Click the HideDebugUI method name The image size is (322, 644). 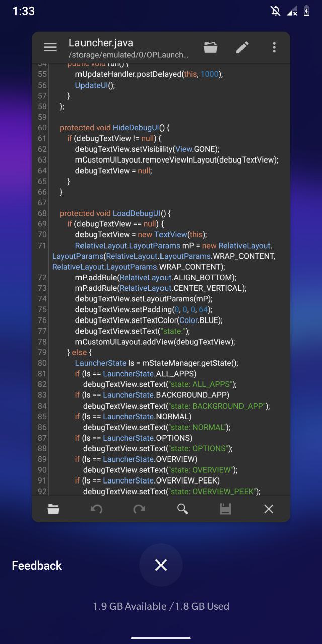click(x=136, y=128)
